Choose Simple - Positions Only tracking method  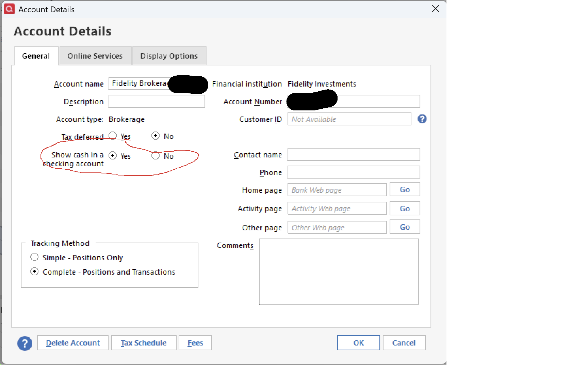[34, 257]
